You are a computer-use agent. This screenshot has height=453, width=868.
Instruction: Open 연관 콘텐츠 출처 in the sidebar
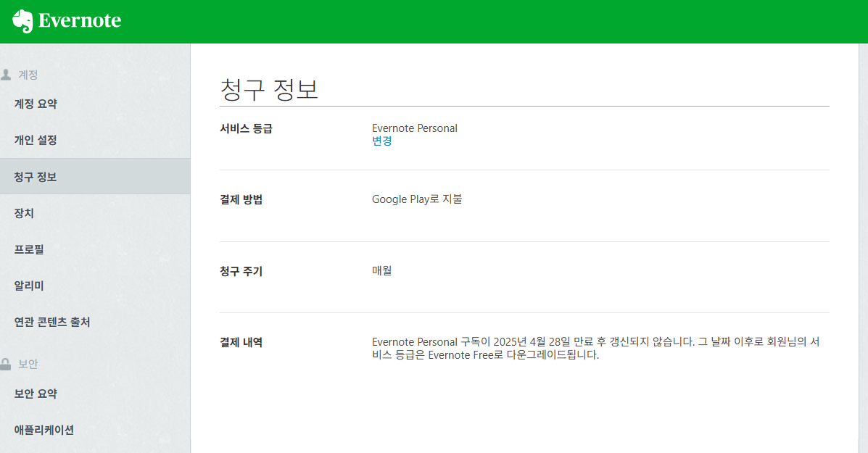point(52,322)
